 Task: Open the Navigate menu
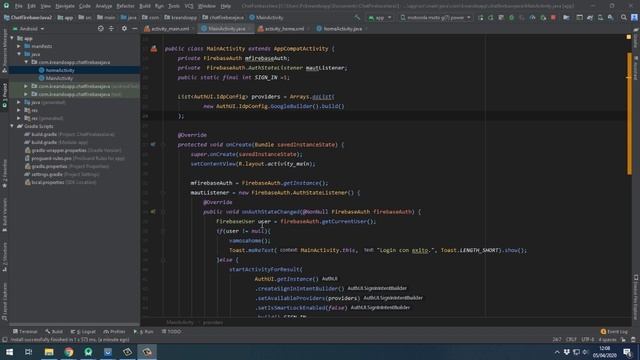pos(65,6)
